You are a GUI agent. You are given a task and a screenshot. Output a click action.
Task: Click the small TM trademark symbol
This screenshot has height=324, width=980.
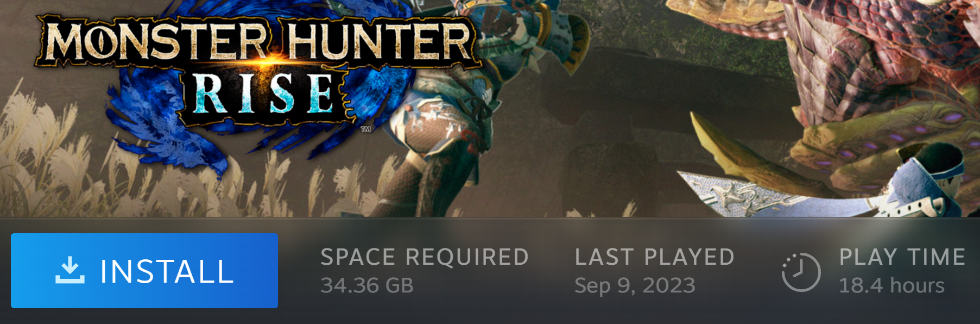pyautogui.click(x=366, y=129)
